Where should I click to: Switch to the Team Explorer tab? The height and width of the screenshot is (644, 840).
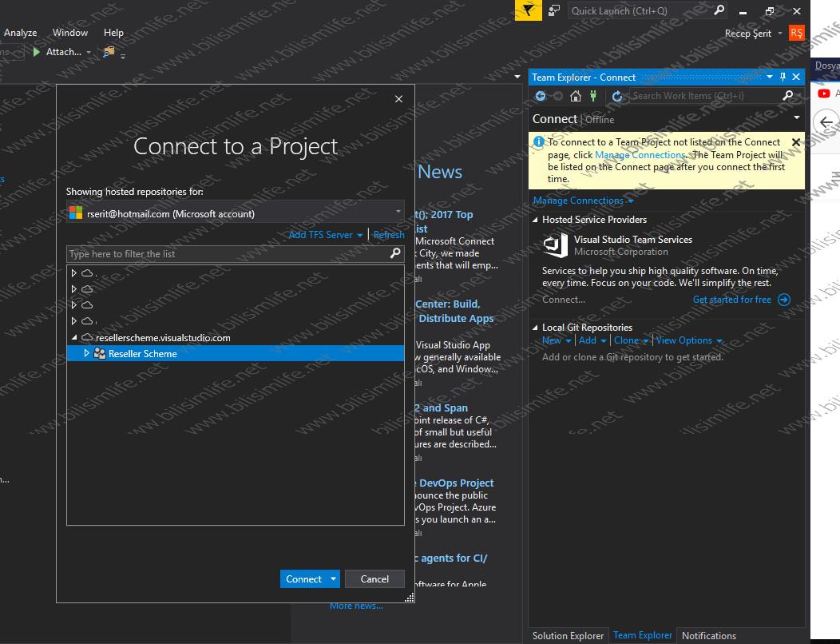(x=642, y=635)
